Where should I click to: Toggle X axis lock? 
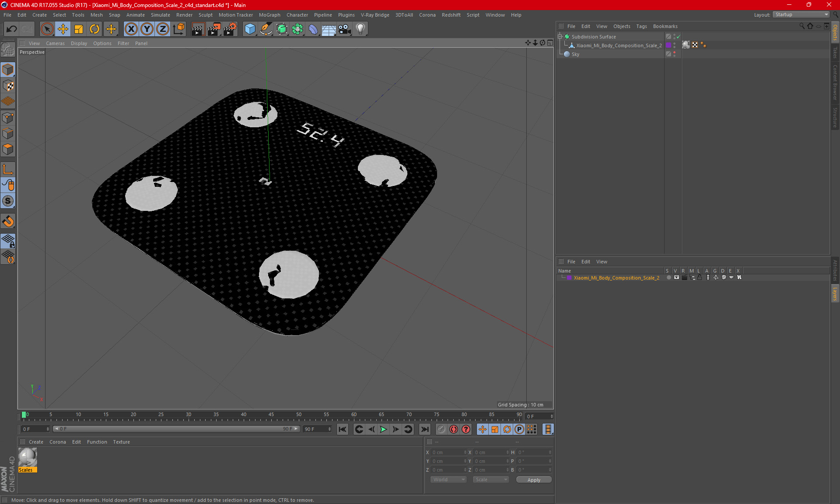[131, 29]
